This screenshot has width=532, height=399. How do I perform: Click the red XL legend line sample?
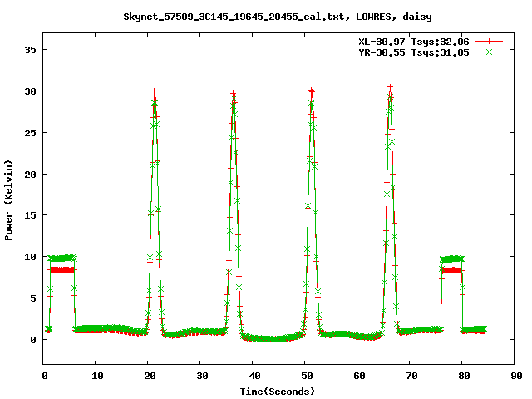pyautogui.click(x=489, y=42)
